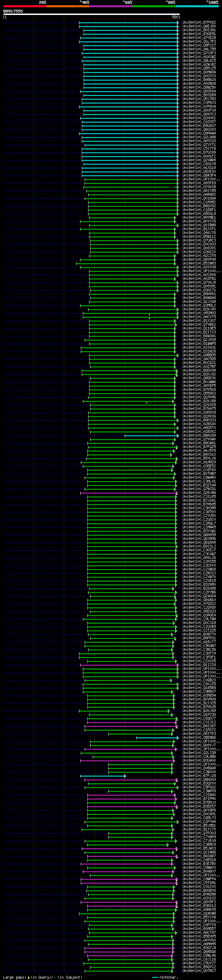The height and width of the screenshot is (980, 222).
Task: Click the UniRef100_Q9XES0 label
Action: (199, 172)
